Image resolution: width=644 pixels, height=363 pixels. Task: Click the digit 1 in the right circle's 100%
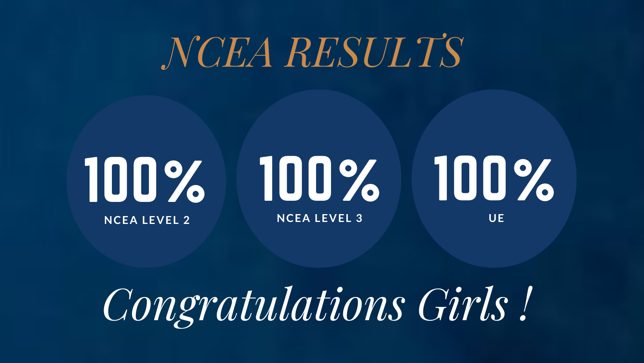click(442, 178)
